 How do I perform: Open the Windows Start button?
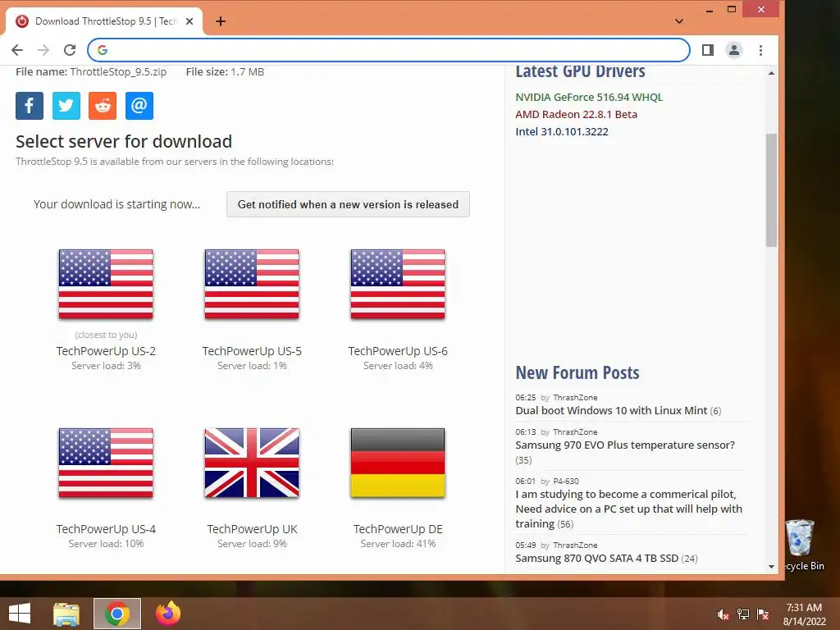pyautogui.click(x=20, y=614)
